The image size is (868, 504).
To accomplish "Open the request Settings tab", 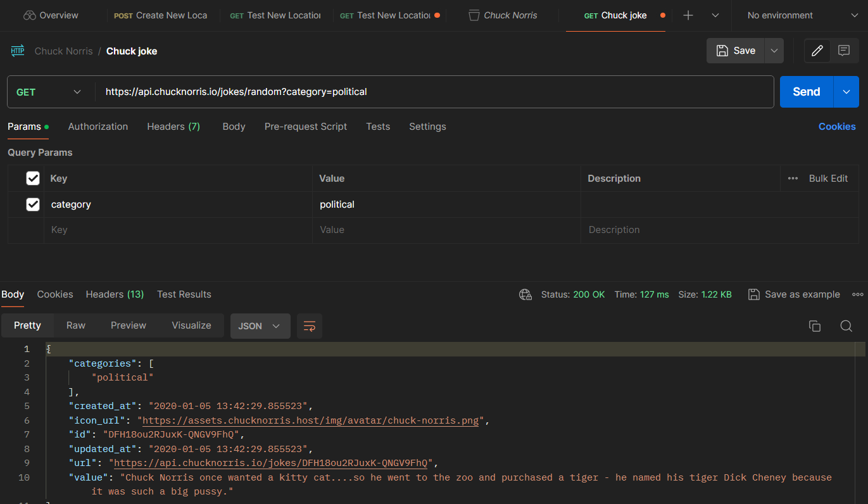I will [427, 127].
